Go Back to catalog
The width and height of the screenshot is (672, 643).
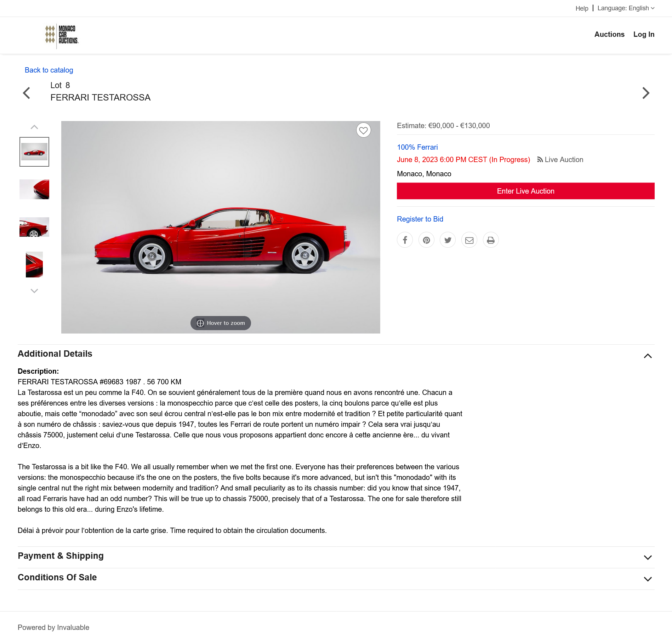[x=49, y=70]
